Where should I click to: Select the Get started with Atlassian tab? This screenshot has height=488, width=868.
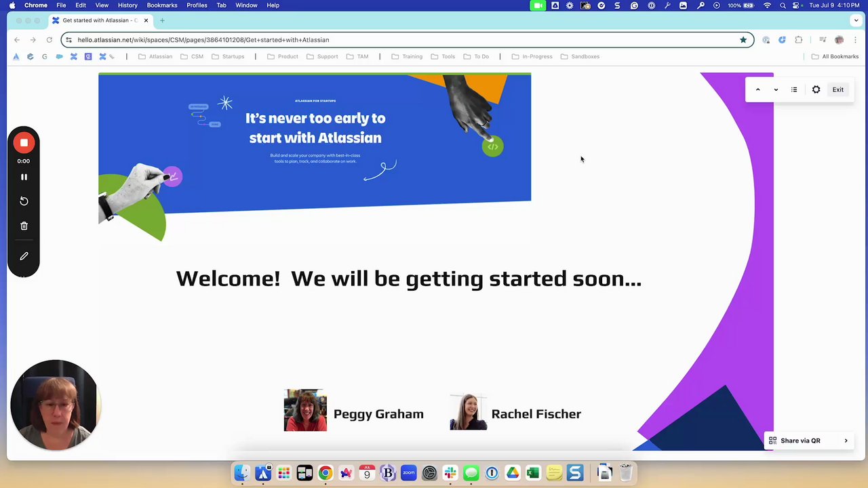coord(100,20)
